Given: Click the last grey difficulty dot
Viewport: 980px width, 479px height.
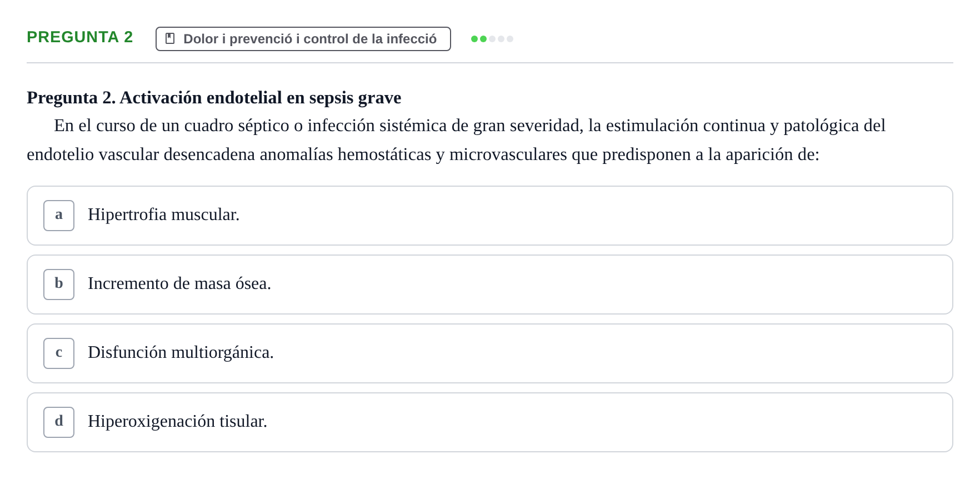Looking at the screenshot, I should click(510, 39).
